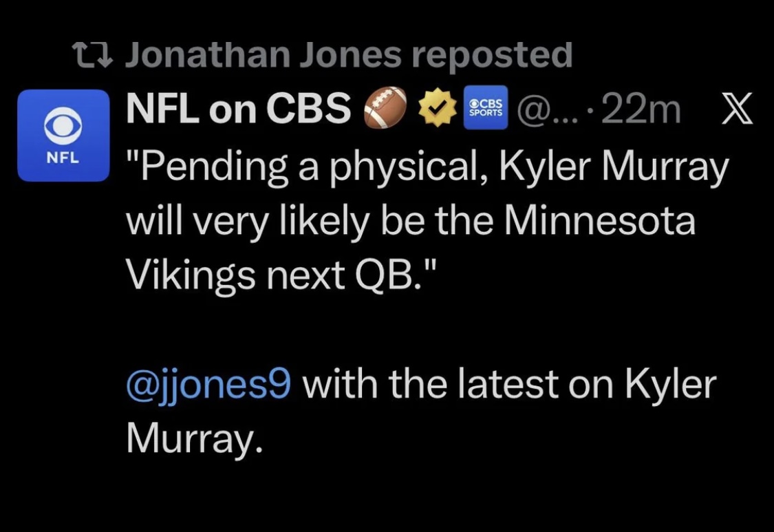The height and width of the screenshot is (532, 774).
Task: Click "with the latest on Kyler" text
Action: point(509,384)
